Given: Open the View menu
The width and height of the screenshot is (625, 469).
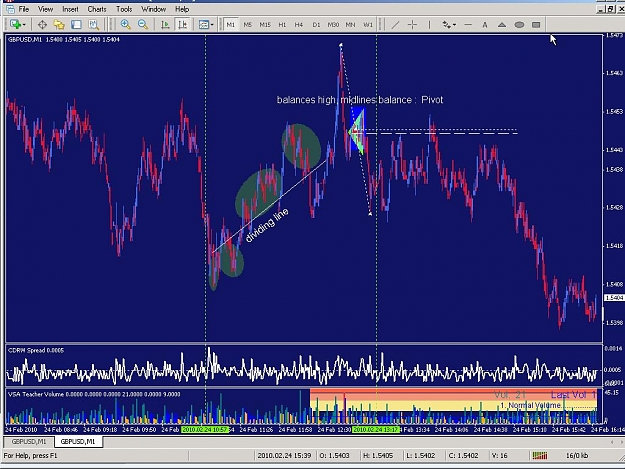Looking at the screenshot, I should 45,9.
